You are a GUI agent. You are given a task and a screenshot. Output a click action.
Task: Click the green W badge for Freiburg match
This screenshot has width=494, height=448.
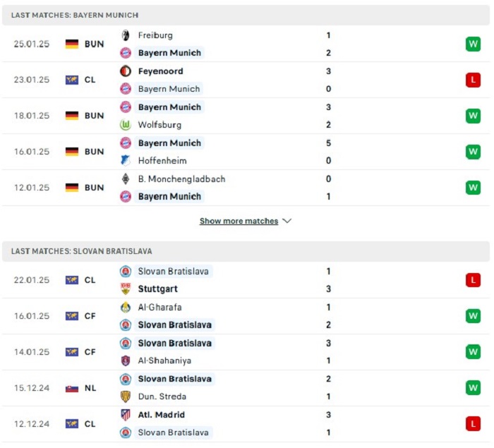click(473, 44)
